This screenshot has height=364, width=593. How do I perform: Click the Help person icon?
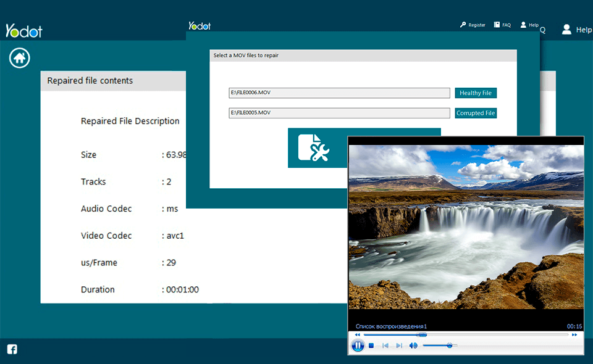(523, 25)
